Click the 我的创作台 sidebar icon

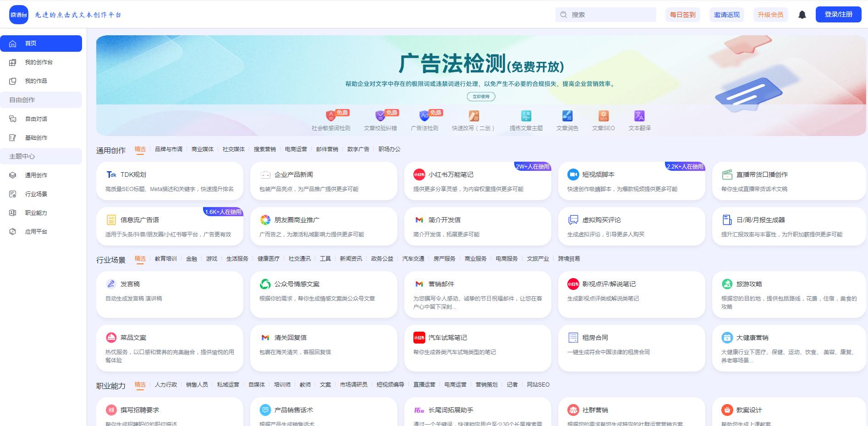click(x=13, y=62)
